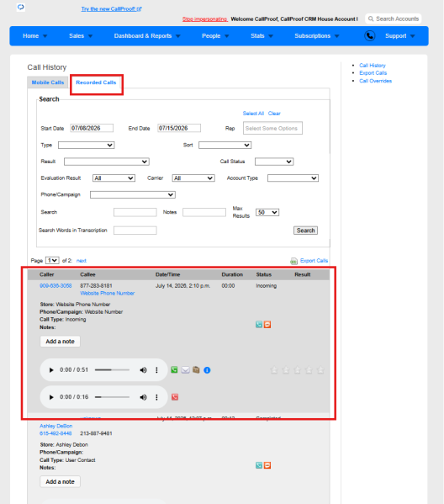The height and width of the screenshot is (504, 444).
Task: Click the CallProof logo icon
Action: point(21,7)
